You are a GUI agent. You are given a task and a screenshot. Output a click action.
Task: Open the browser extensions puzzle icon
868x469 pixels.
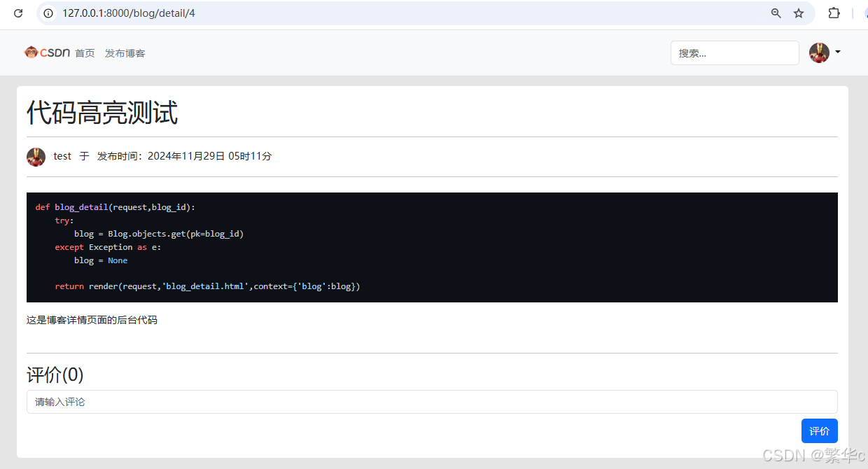[834, 13]
